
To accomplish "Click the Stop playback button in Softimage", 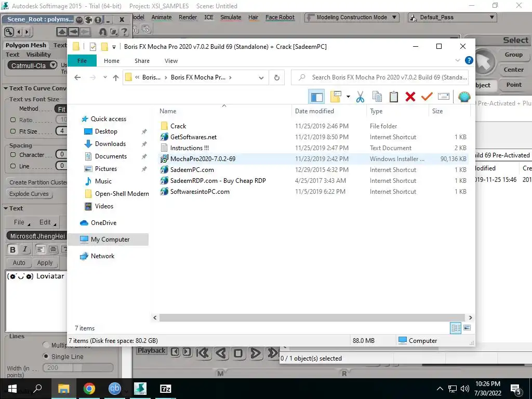I will (238, 353).
